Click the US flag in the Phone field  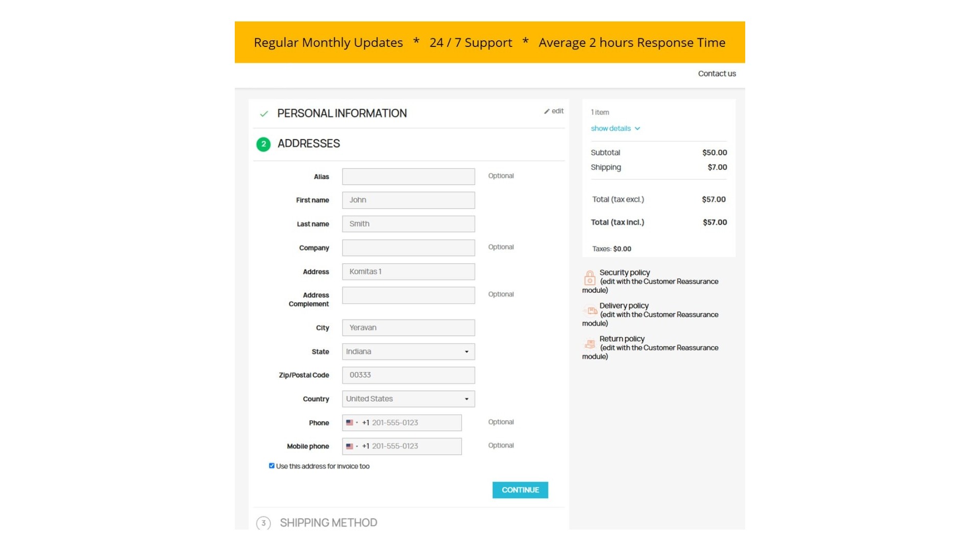(350, 423)
